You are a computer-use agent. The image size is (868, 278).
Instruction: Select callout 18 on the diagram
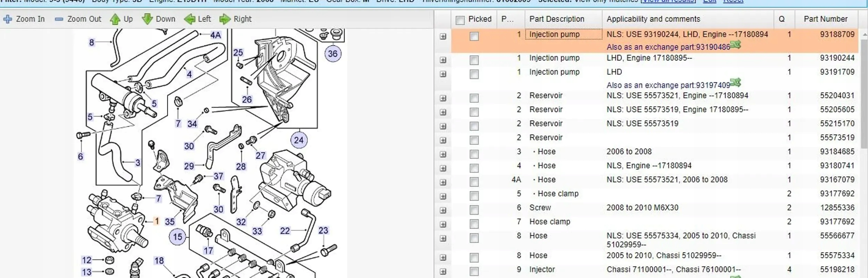pyautogui.click(x=159, y=261)
